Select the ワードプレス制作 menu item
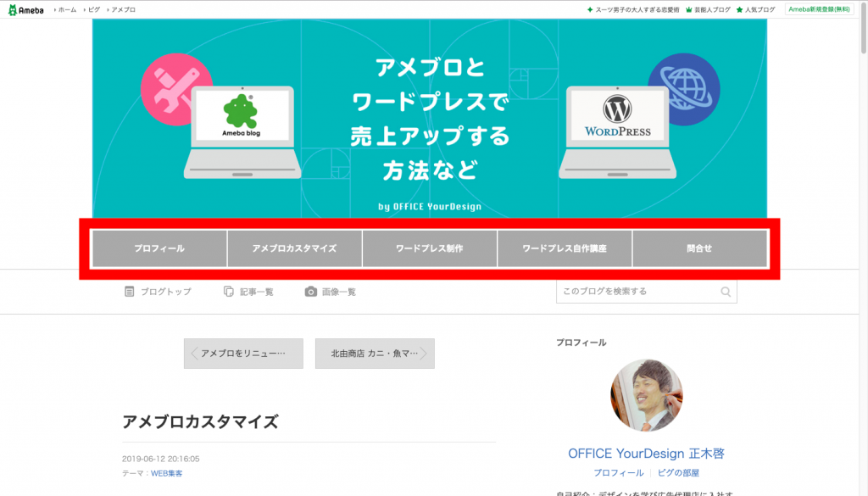Image resolution: width=868 pixels, height=496 pixels. pyautogui.click(x=430, y=249)
